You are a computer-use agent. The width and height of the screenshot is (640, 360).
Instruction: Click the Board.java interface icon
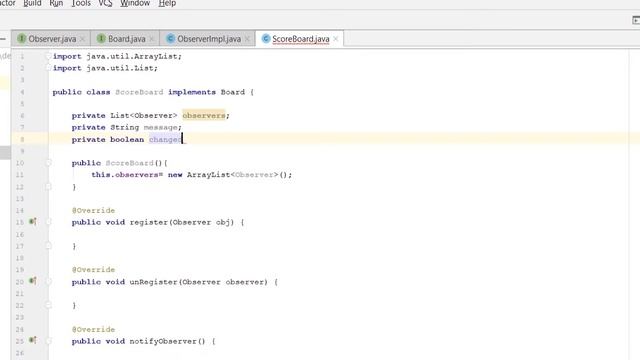coord(101,39)
